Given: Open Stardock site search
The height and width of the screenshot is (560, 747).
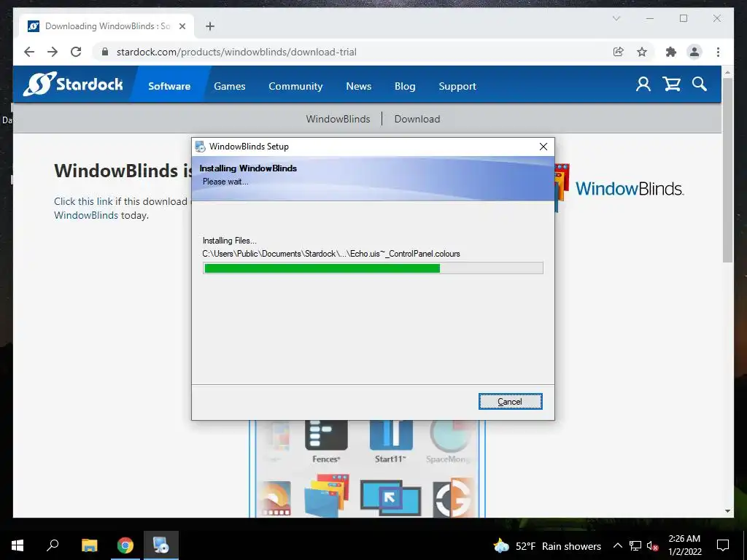Looking at the screenshot, I should 700,85.
